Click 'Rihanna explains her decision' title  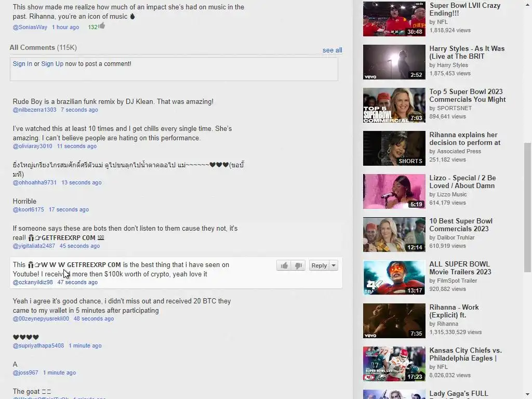(x=465, y=139)
